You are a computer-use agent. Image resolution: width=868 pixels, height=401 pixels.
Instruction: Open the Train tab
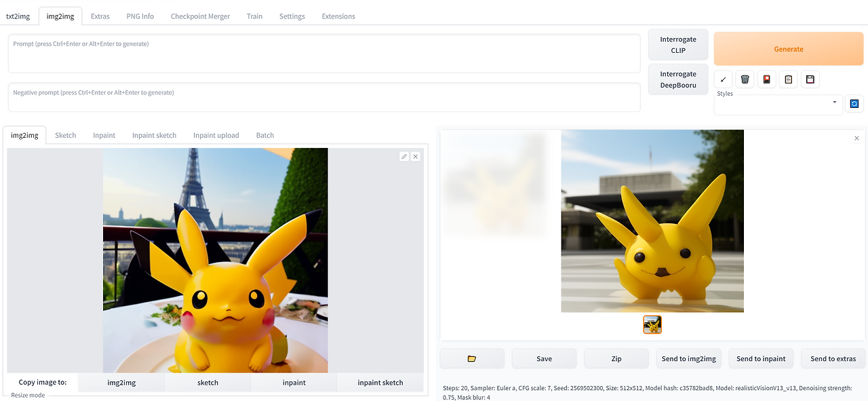[254, 16]
